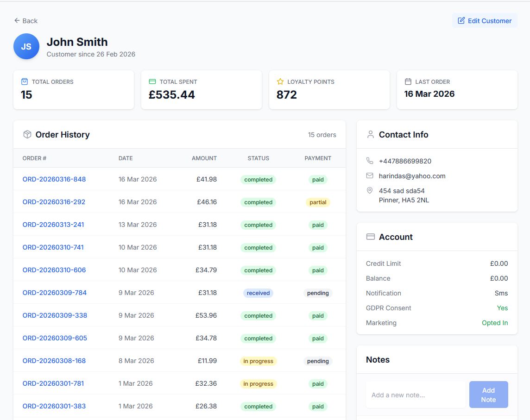The height and width of the screenshot is (420, 530).
Task: Click the AMOUNT column header
Action: pos(204,158)
